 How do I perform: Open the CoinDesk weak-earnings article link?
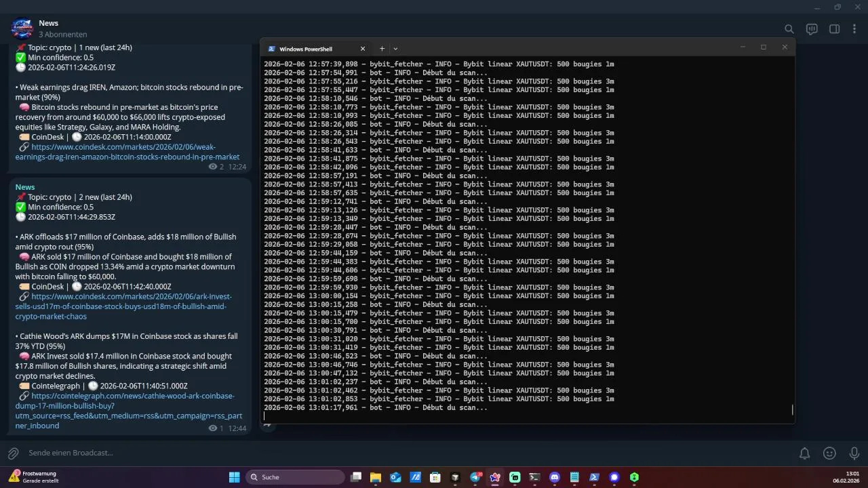point(127,152)
